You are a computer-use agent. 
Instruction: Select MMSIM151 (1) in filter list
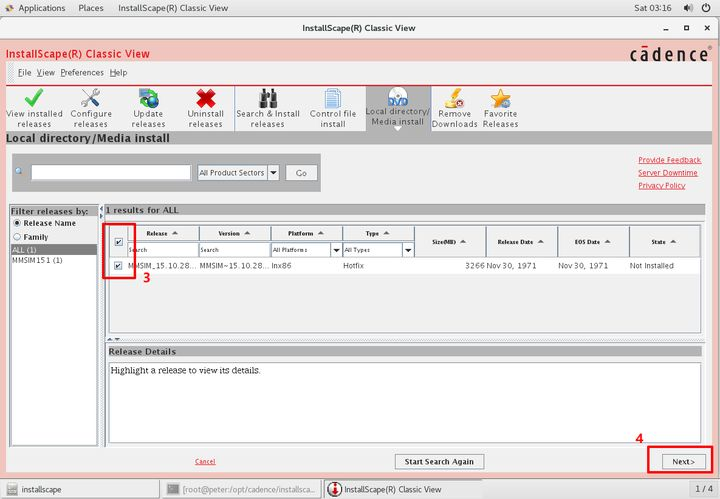pyautogui.click(x=54, y=260)
